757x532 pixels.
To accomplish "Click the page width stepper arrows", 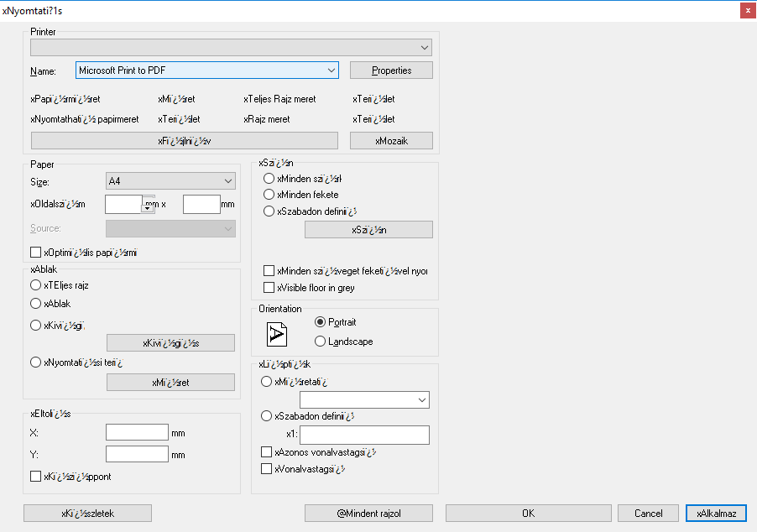I will point(148,205).
